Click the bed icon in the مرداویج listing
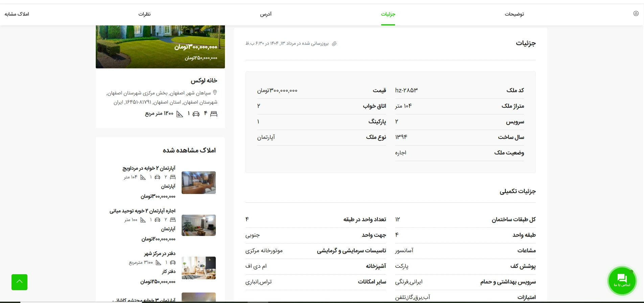The image size is (644, 303). [173, 177]
